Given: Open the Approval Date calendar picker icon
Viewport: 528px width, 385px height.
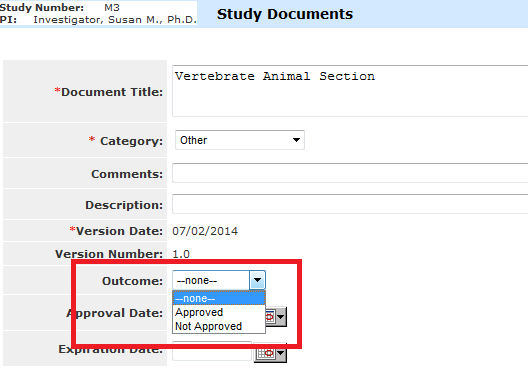Looking at the screenshot, I should [276, 317].
